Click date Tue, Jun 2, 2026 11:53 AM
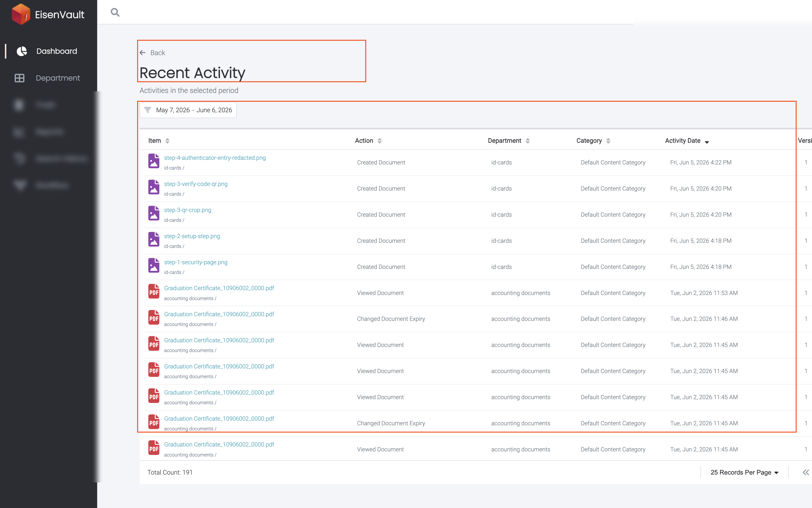Viewport: 812px width, 508px height. coord(704,293)
